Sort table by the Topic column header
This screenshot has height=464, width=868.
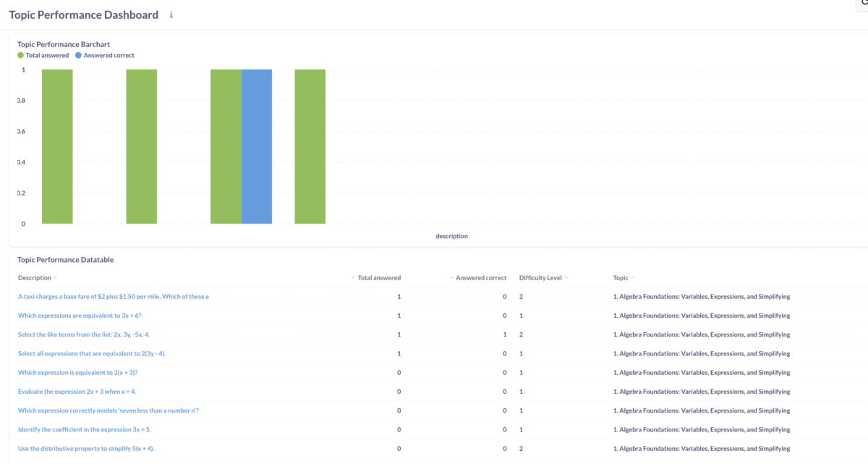[x=621, y=278]
